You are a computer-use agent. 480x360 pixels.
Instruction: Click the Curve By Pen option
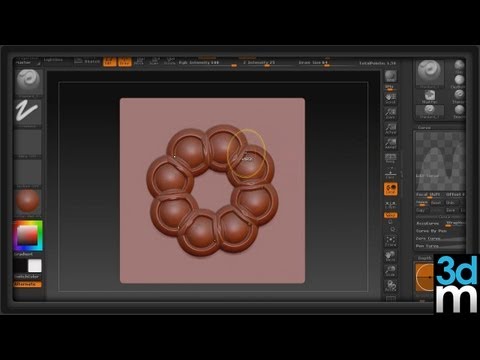click(432, 231)
